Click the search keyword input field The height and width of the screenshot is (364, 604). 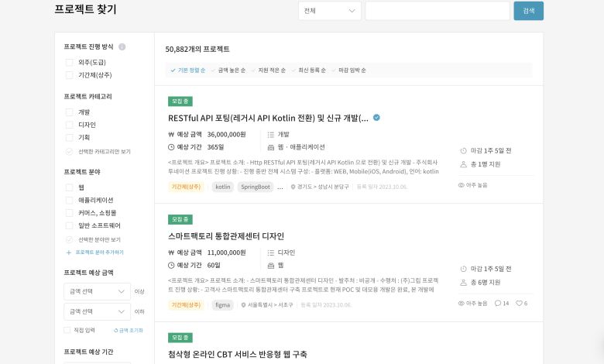click(x=437, y=11)
